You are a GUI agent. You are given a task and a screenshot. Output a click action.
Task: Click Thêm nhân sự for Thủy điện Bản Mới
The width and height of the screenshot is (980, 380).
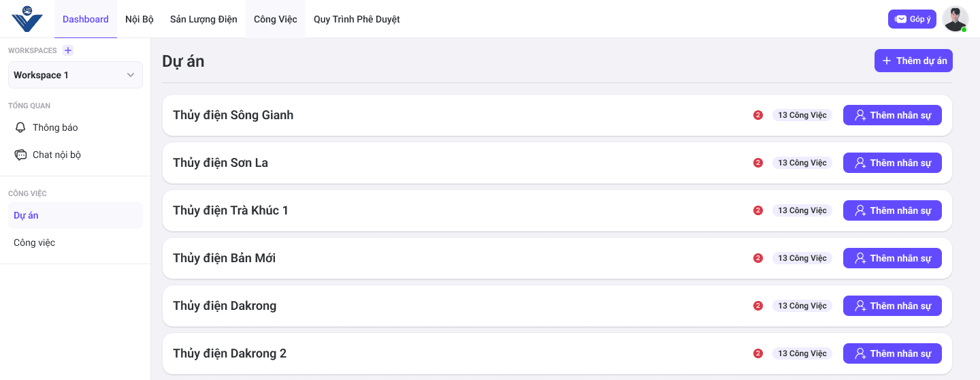(x=892, y=258)
